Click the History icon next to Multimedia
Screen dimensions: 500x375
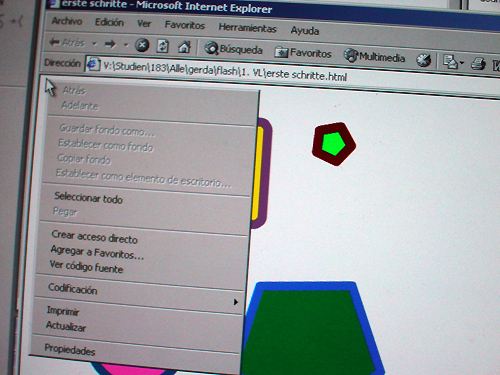(x=424, y=60)
